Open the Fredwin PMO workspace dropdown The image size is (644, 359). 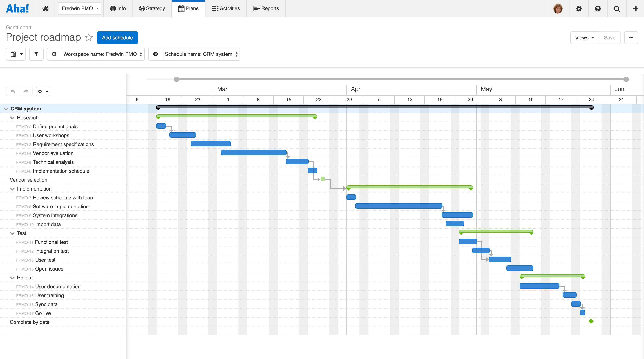tap(79, 8)
